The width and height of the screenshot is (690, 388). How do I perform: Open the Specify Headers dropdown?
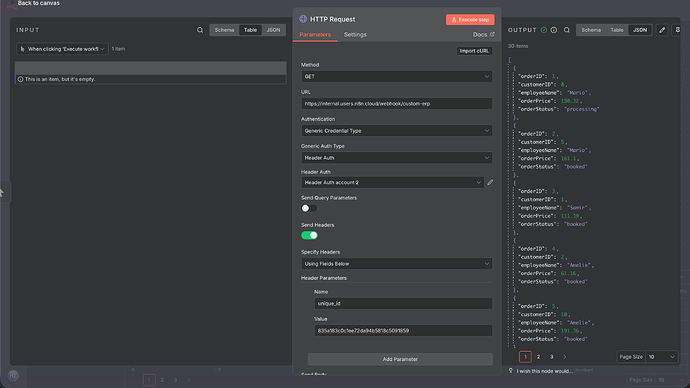tap(396, 264)
